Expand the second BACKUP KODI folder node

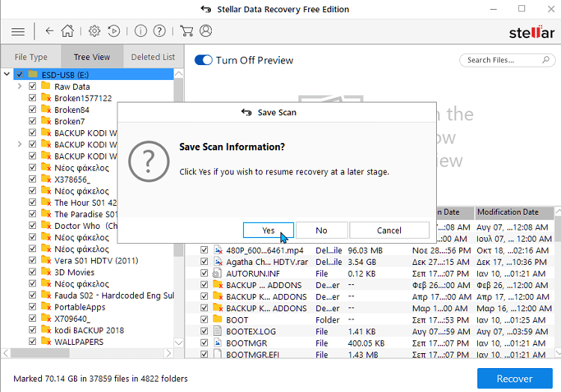(19, 144)
